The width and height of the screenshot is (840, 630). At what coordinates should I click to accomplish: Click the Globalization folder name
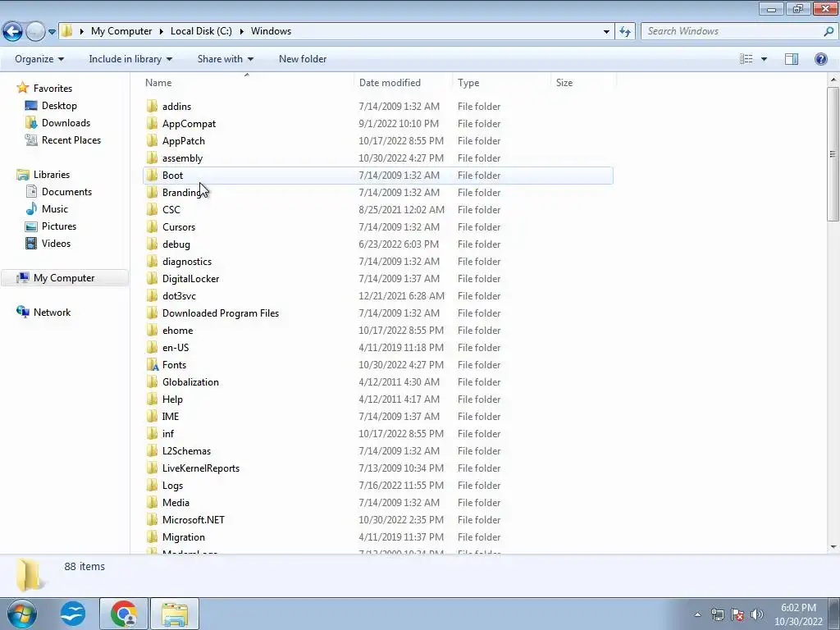pos(190,382)
